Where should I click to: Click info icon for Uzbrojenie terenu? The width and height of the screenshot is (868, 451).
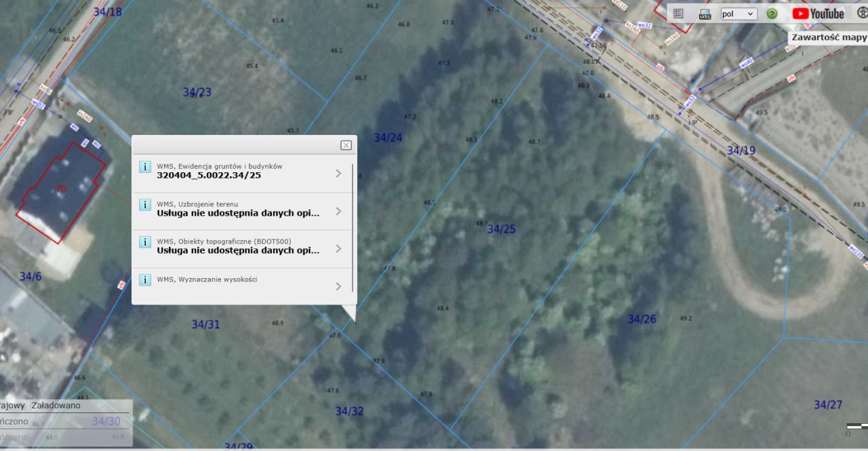[144, 204]
